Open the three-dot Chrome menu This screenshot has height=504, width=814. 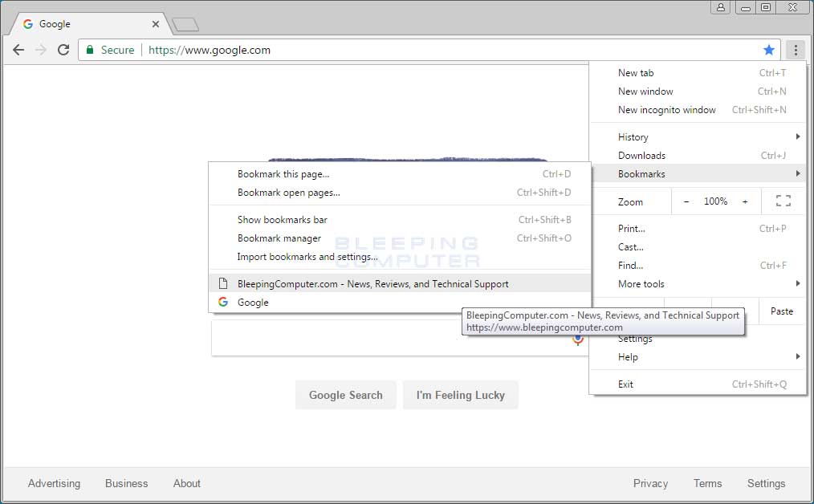[x=796, y=50]
